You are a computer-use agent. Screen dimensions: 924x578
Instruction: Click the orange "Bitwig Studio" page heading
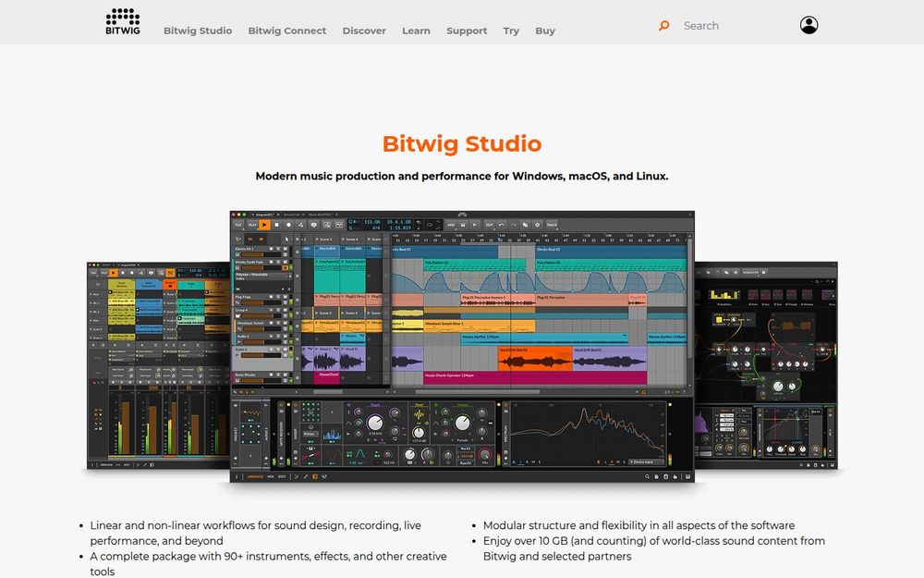(462, 144)
